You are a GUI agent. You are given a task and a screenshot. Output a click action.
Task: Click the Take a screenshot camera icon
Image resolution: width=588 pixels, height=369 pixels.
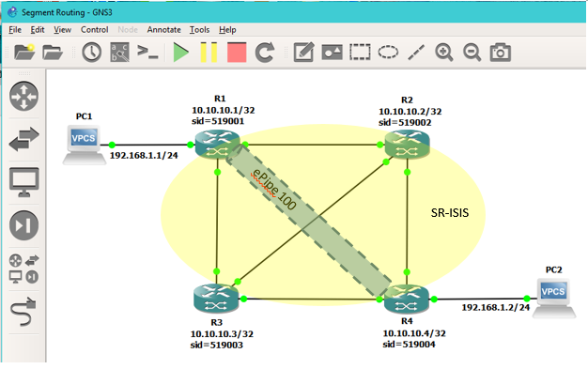(x=501, y=53)
